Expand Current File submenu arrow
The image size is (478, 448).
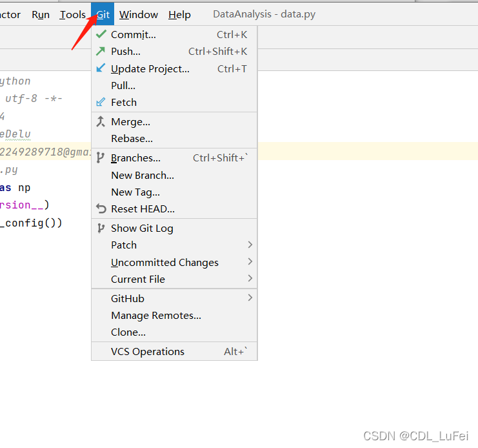[250, 278]
